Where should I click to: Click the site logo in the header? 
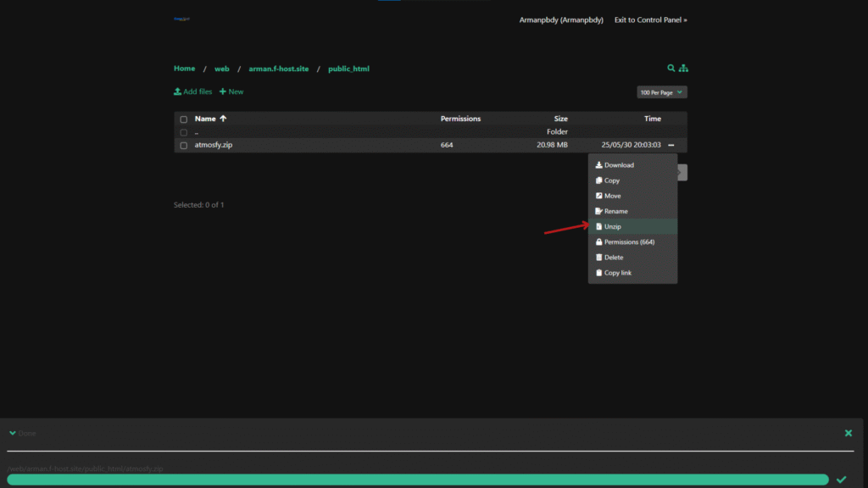click(x=181, y=19)
